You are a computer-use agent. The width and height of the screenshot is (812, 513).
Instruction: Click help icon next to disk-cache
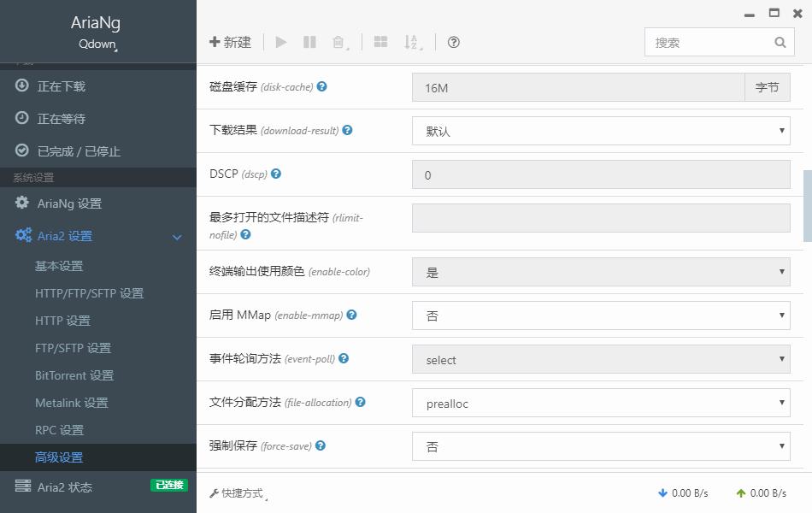tap(321, 86)
